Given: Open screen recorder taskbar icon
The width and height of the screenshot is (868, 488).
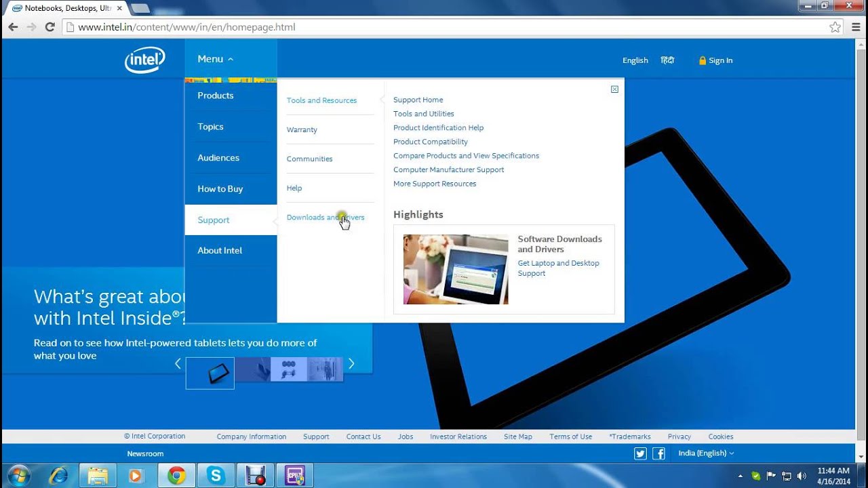Looking at the screenshot, I should (256, 476).
